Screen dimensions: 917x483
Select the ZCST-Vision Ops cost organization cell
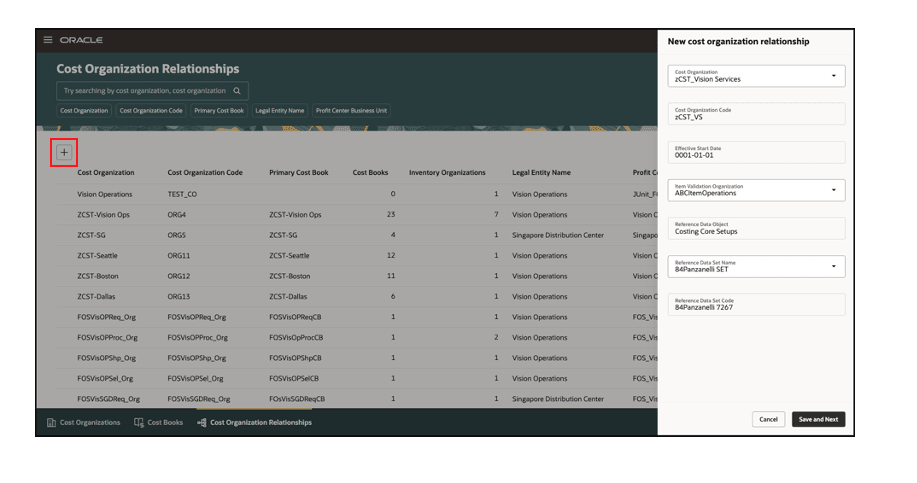(x=104, y=215)
